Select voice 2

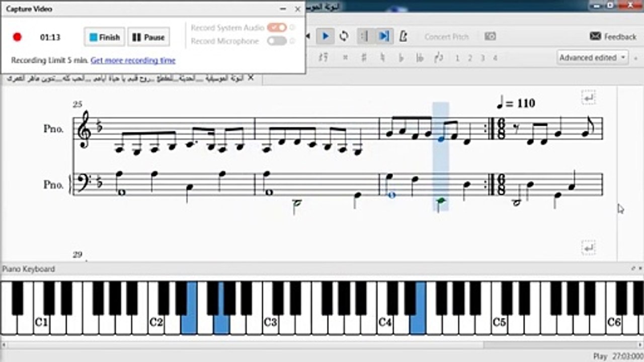coord(470,58)
